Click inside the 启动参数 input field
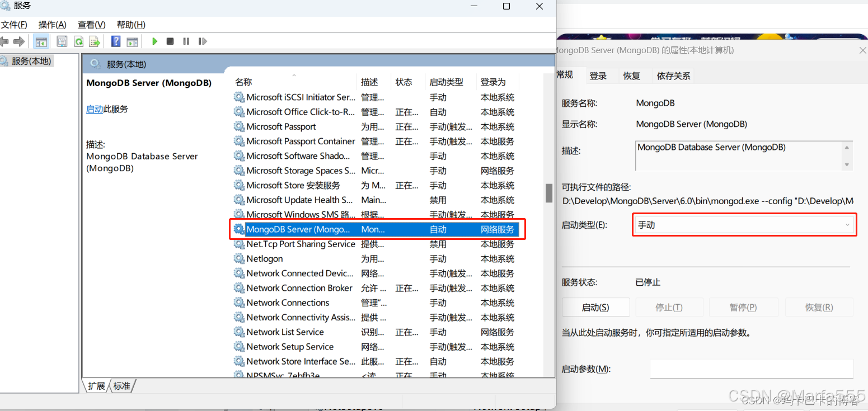 [x=751, y=369]
